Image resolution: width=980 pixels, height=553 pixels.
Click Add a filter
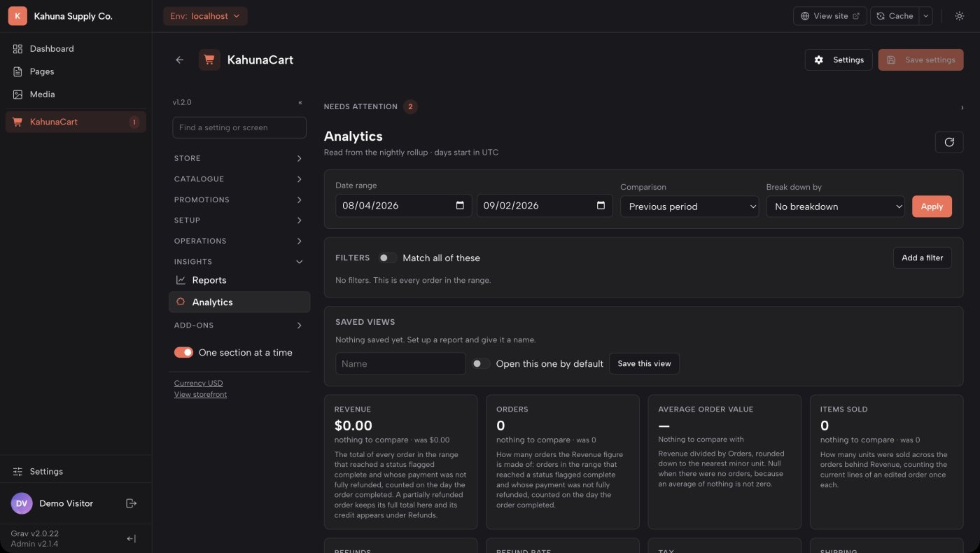click(922, 258)
